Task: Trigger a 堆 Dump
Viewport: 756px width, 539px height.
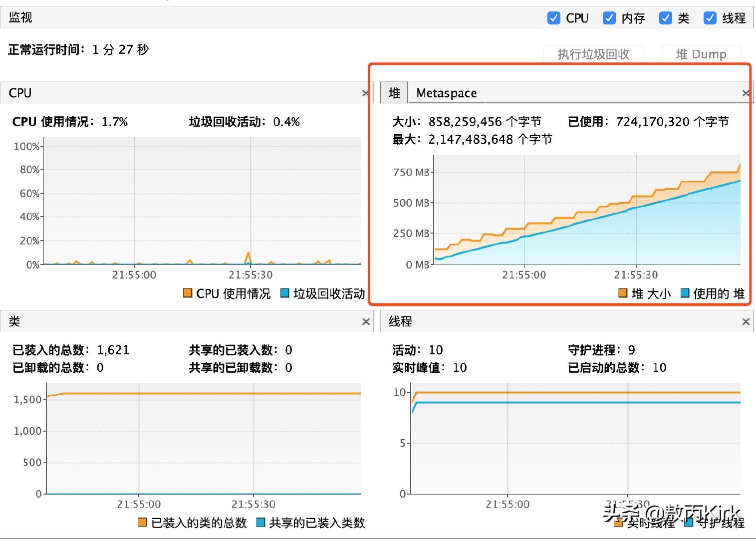Action: (x=701, y=54)
